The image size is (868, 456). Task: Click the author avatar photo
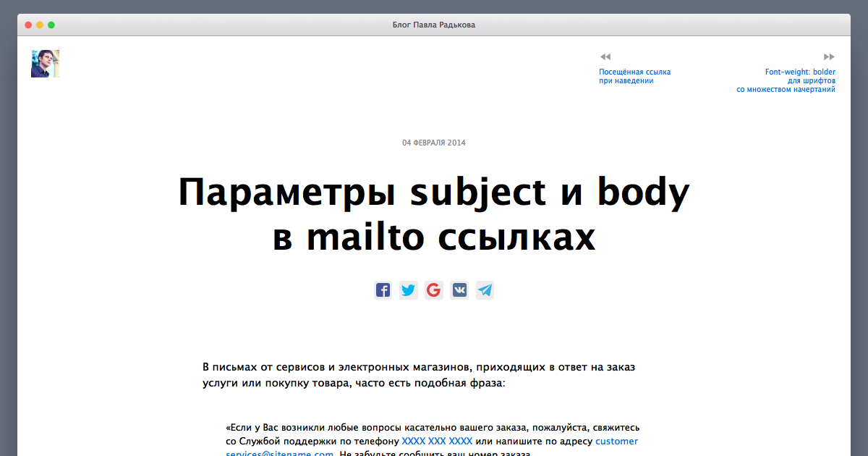45,63
